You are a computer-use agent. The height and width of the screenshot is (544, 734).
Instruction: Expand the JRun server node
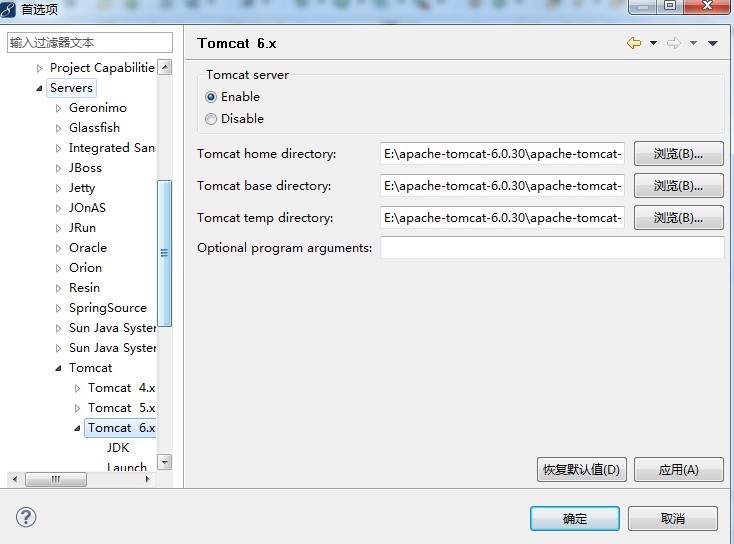tap(58, 228)
